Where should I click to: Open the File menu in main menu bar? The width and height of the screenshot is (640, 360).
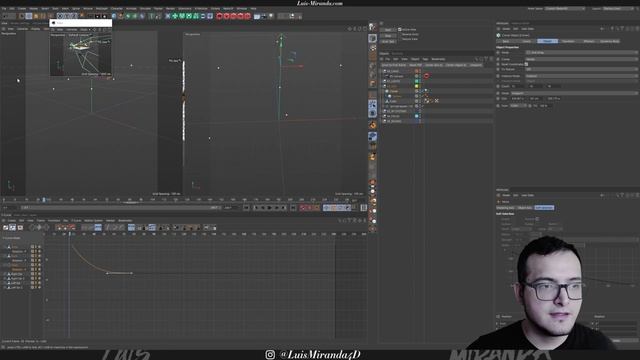(4, 8)
